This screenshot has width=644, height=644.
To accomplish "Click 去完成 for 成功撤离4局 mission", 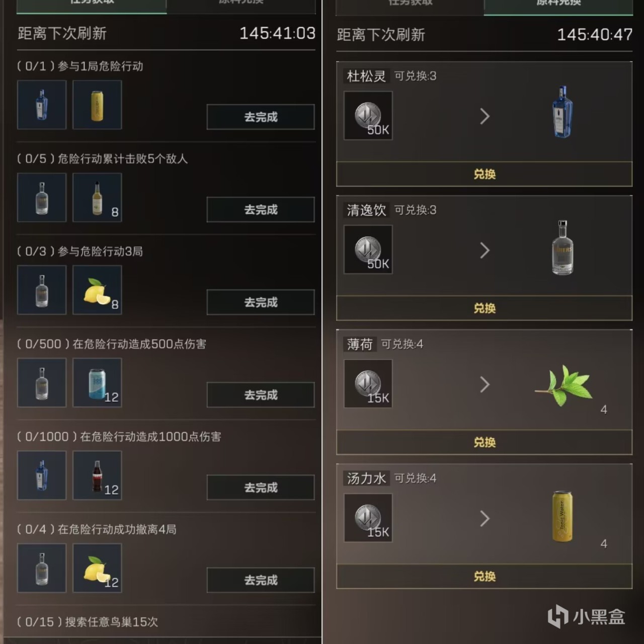I will 261,580.
